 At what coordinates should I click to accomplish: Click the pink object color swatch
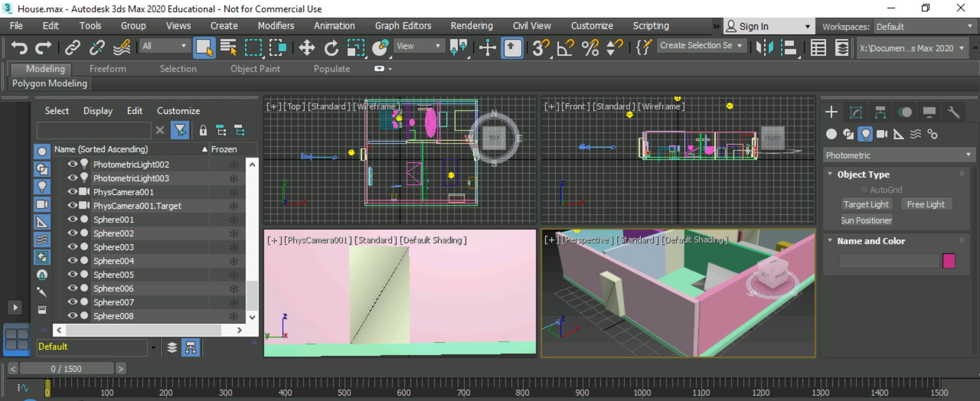[x=948, y=261]
